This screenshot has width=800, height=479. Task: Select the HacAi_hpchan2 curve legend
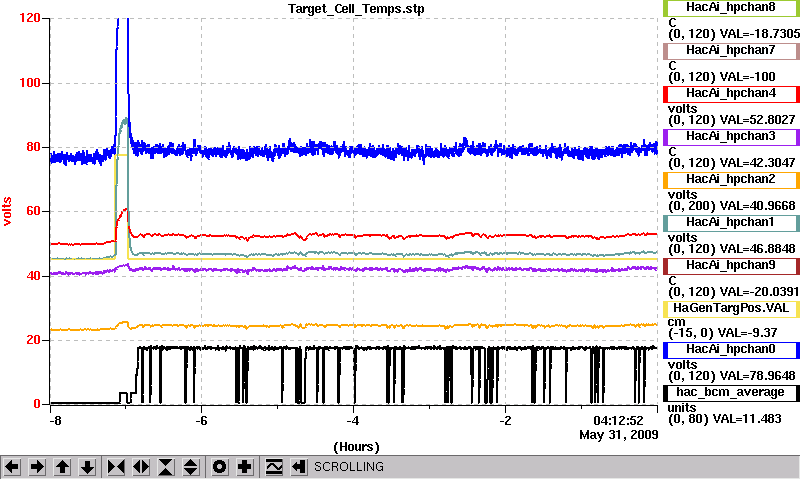[731, 180]
